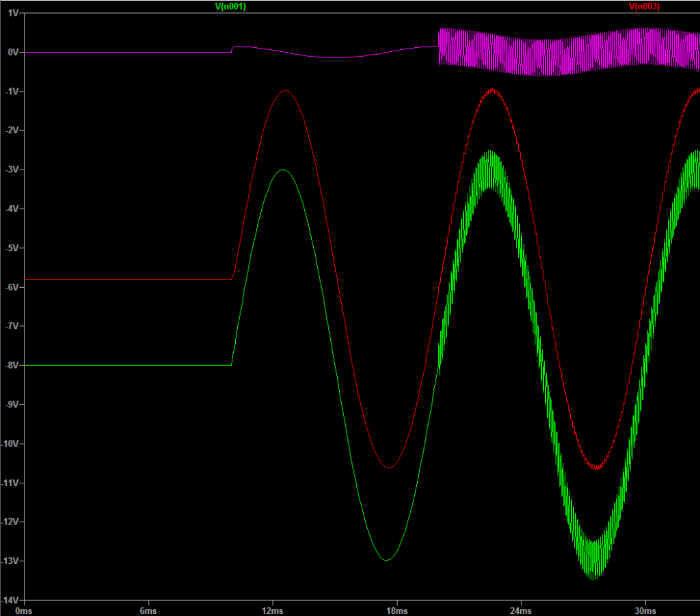Select the 12ms time axis label
700x616 pixels.
click(x=272, y=610)
